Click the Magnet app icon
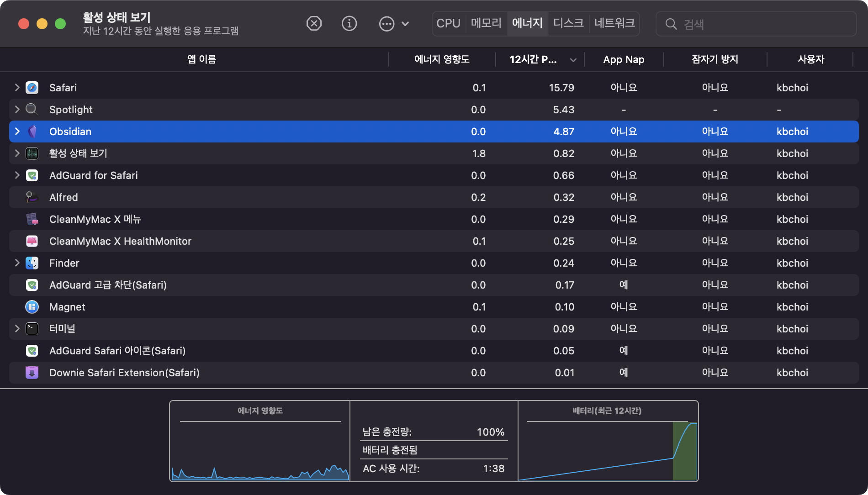This screenshot has width=868, height=495. (x=32, y=307)
